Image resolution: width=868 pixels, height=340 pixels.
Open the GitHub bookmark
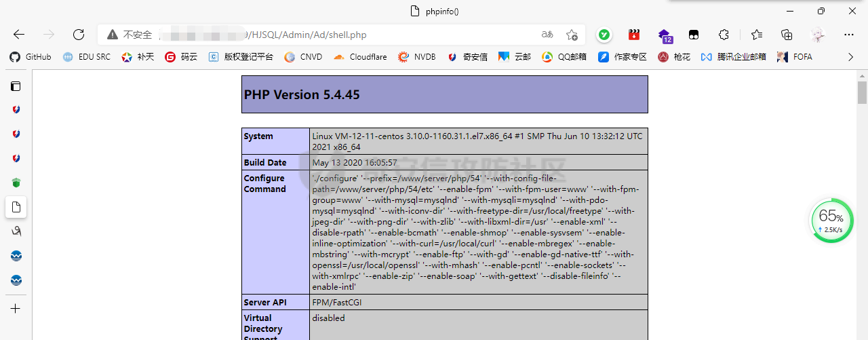tap(31, 57)
